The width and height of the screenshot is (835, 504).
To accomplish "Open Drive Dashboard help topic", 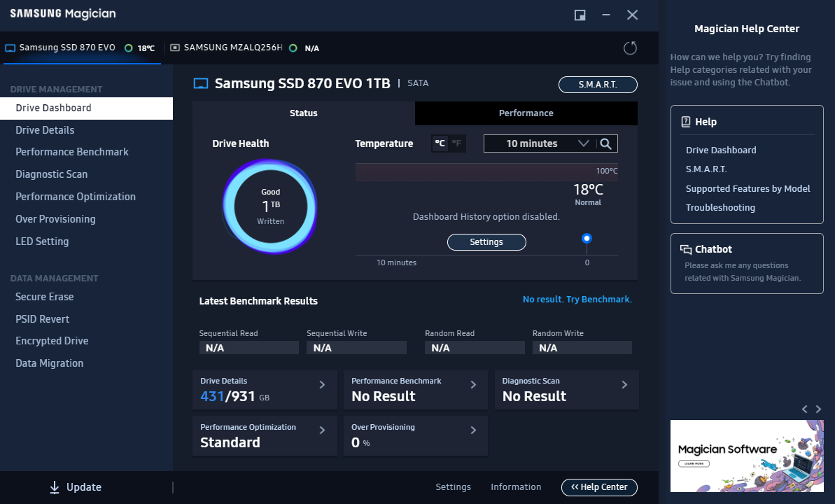I will pyautogui.click(x=721, y=150).
